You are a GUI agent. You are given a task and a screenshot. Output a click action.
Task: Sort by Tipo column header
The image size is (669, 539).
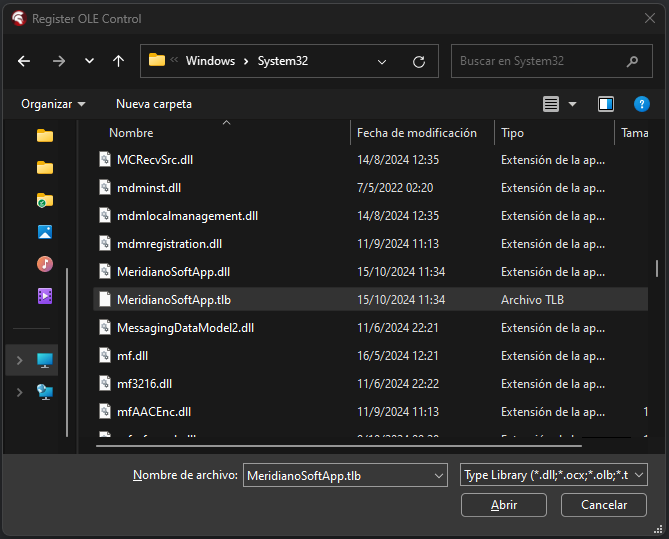[x=512, y=133]
